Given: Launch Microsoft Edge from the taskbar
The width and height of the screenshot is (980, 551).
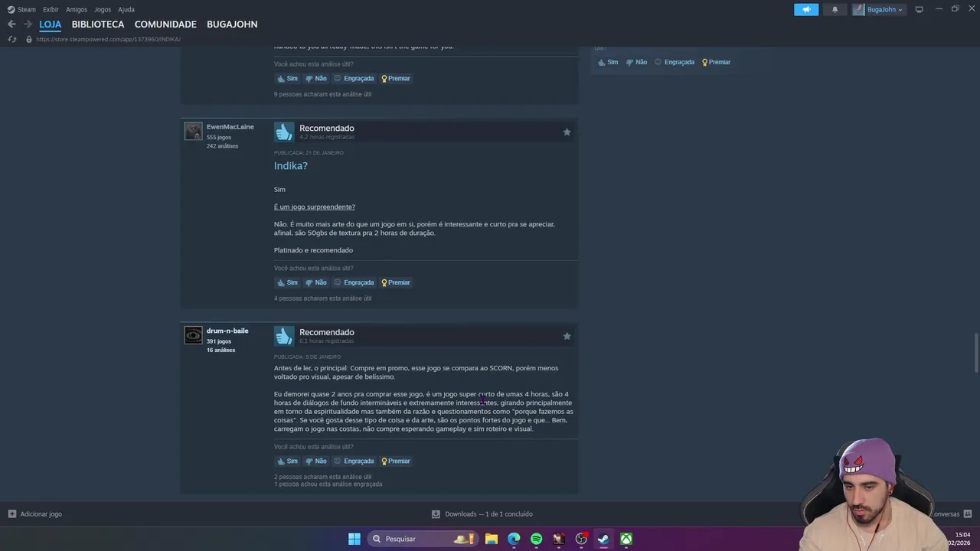Looking at the screenshot, I should tap(514, 539).
